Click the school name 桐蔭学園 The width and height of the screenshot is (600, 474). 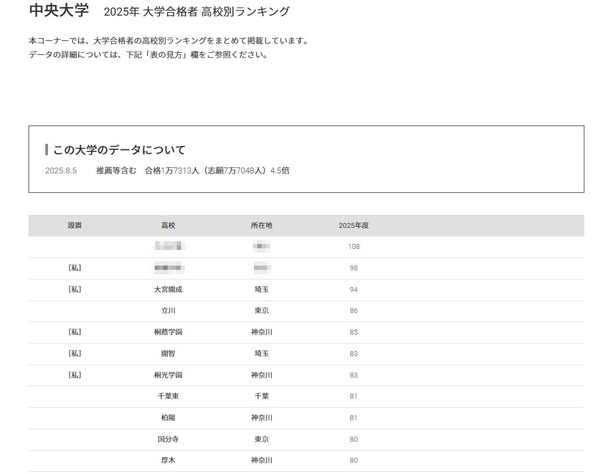coord(168,332)
